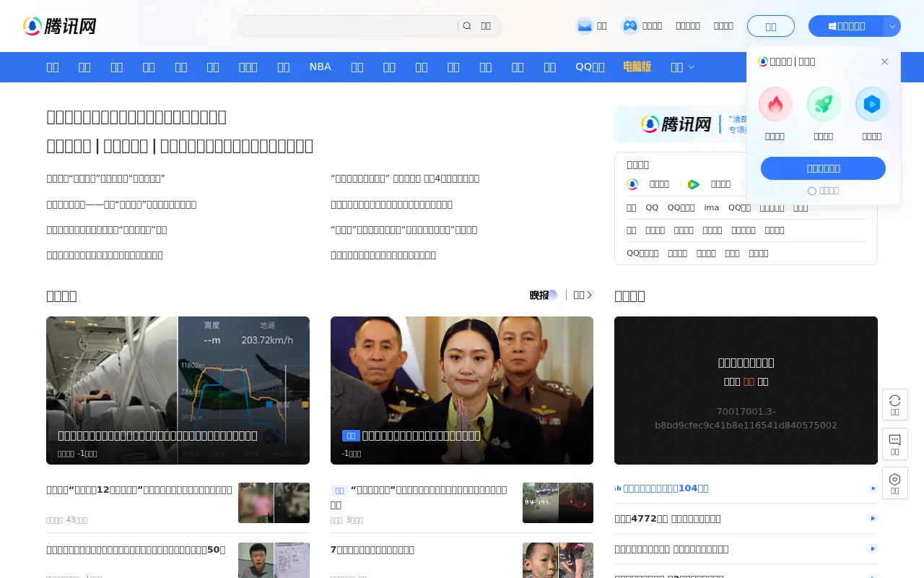Open the blue headline ending in "104"

[x=666, y=488]
